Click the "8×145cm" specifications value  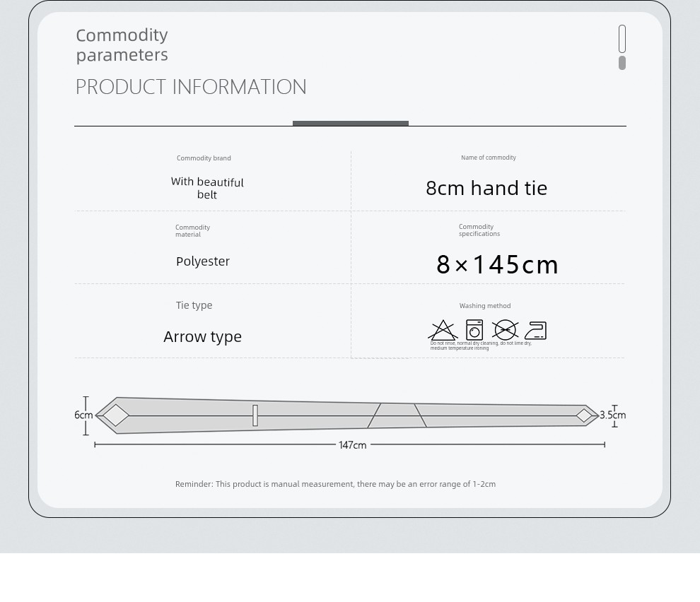(x=497, y=265)
